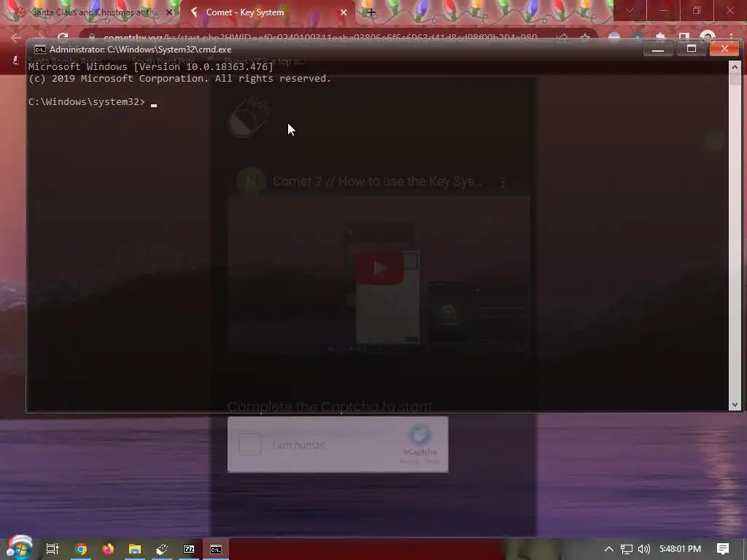Open the hCaptcha Privacy link

pyautogui.click(x=409, y=462)
